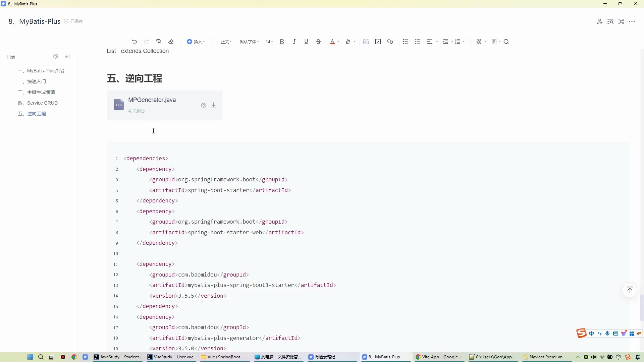
Task: Apply bulleted list
Action: (x=406, y=42)
